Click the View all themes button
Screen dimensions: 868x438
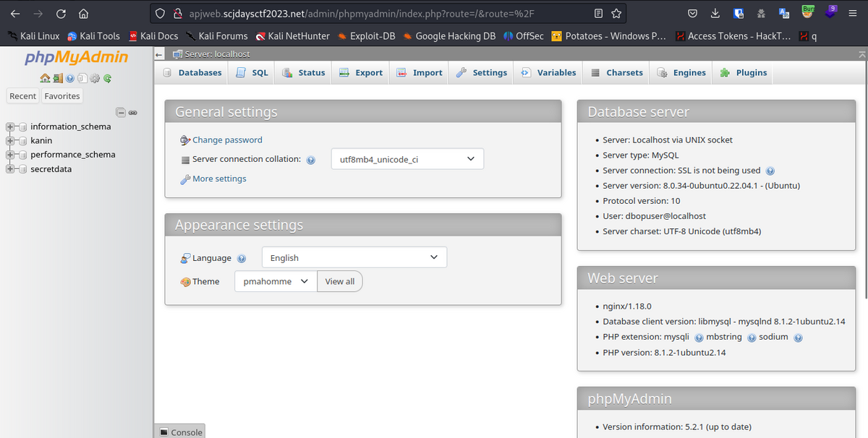(340, 281)
